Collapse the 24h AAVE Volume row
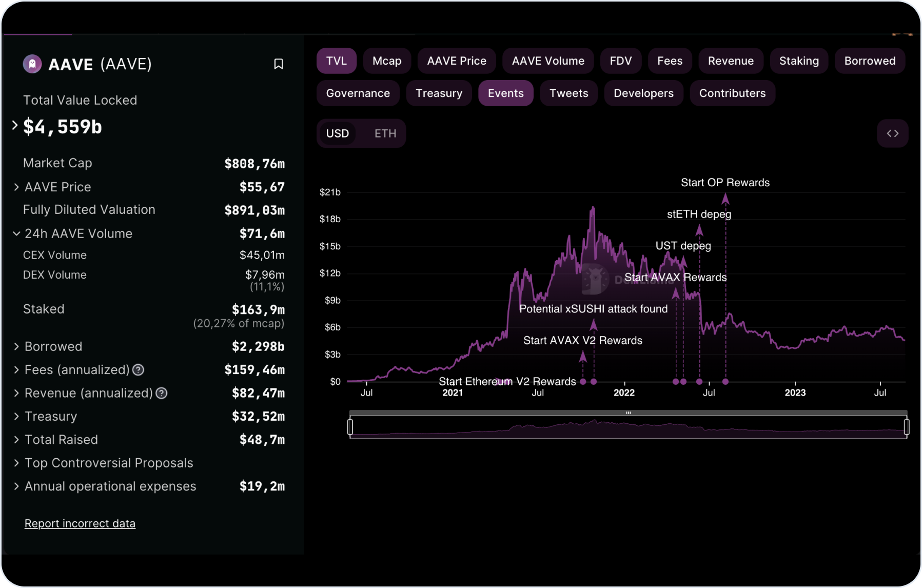 [x=16, y=234]
